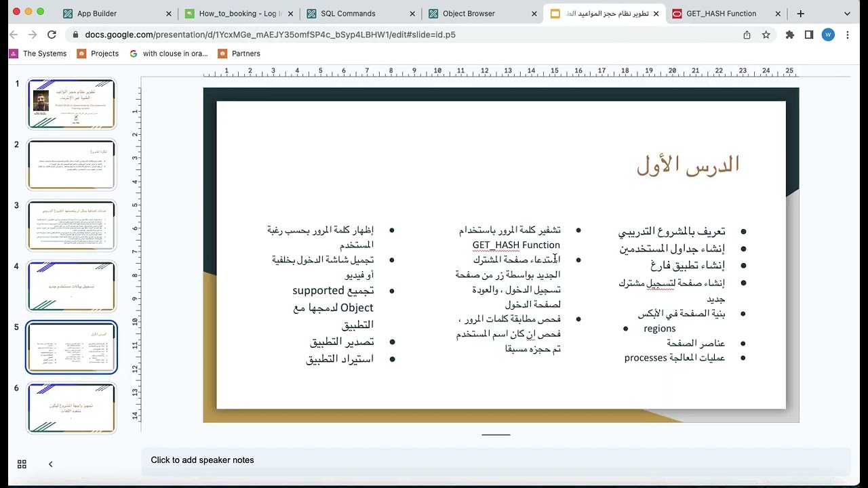The image size is (868, 488).
Task: Select slide 2 thumbnail
Action: (71, 164)
